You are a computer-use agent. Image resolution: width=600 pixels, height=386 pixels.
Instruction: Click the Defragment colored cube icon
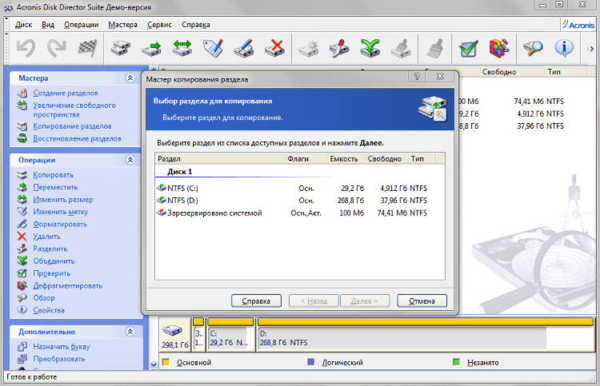pos(499,48)
